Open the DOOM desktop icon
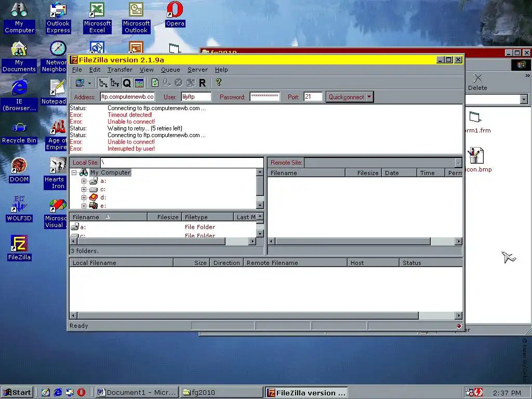This screenshot has height=399, width=532. coord(19,170)
